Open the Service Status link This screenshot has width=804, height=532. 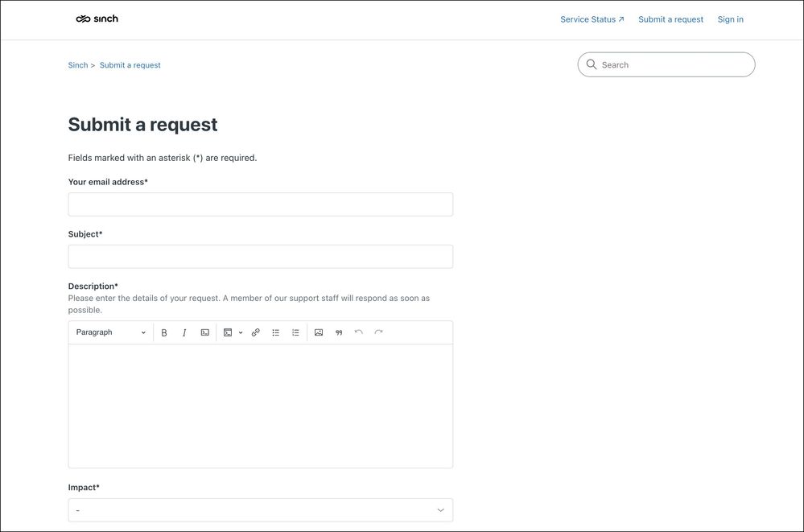[x=592, y=19]
